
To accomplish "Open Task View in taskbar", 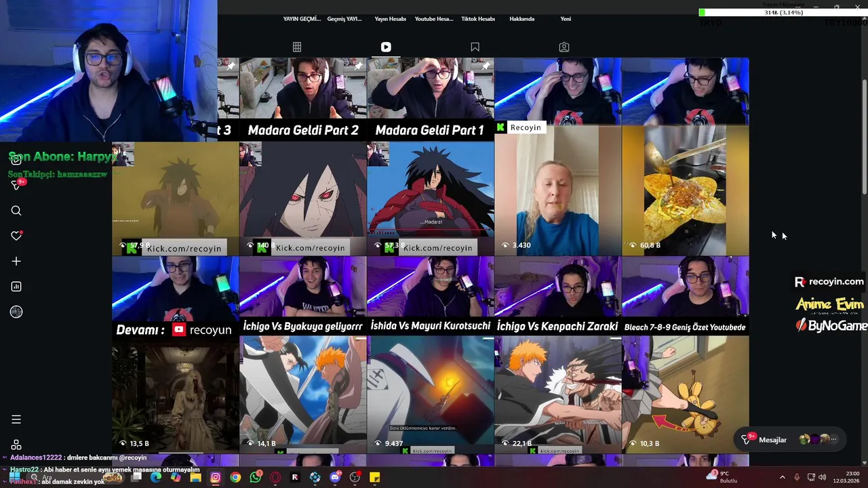I will pyautogui.click(x=136, y=477).
